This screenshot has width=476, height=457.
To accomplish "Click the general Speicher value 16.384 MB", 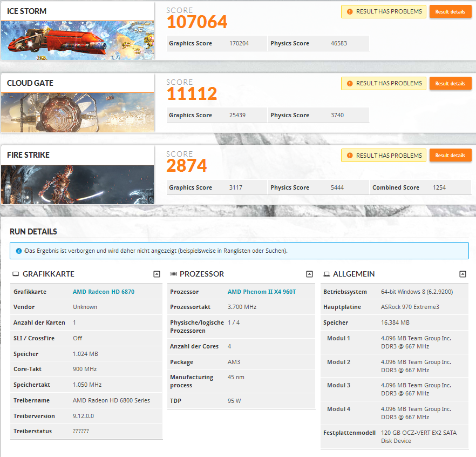I will [x=395, y=322].
